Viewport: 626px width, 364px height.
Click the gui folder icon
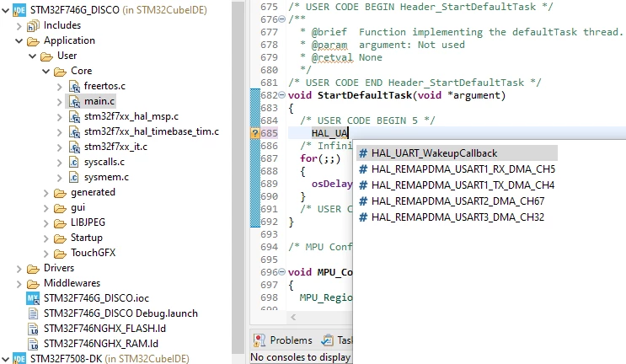pos(61,208)
